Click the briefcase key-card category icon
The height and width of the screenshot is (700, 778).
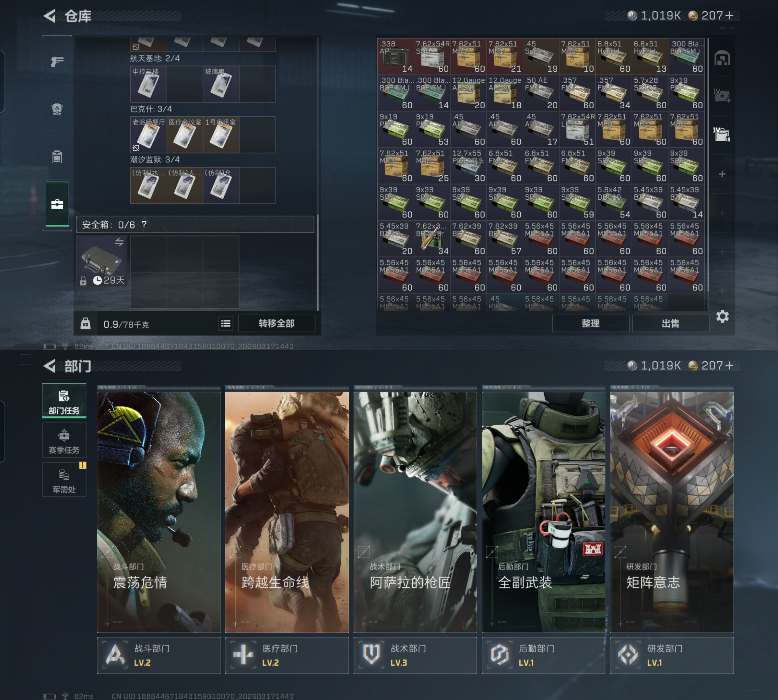pos(57,204)
